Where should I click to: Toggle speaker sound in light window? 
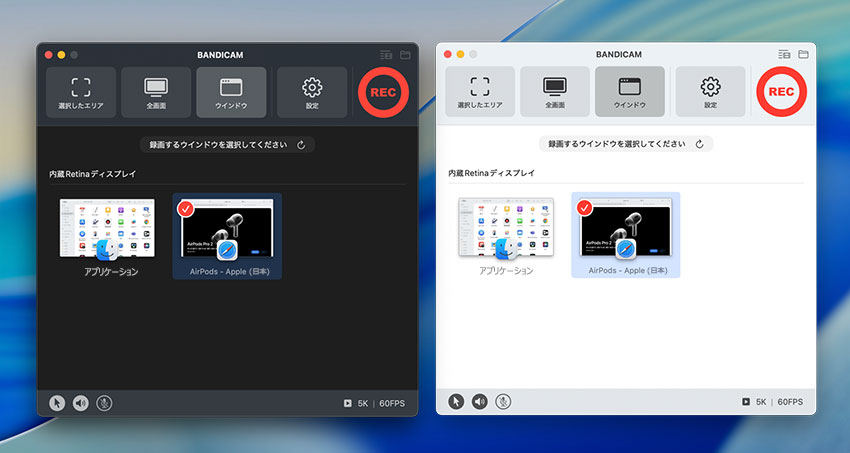click(480, 401)
